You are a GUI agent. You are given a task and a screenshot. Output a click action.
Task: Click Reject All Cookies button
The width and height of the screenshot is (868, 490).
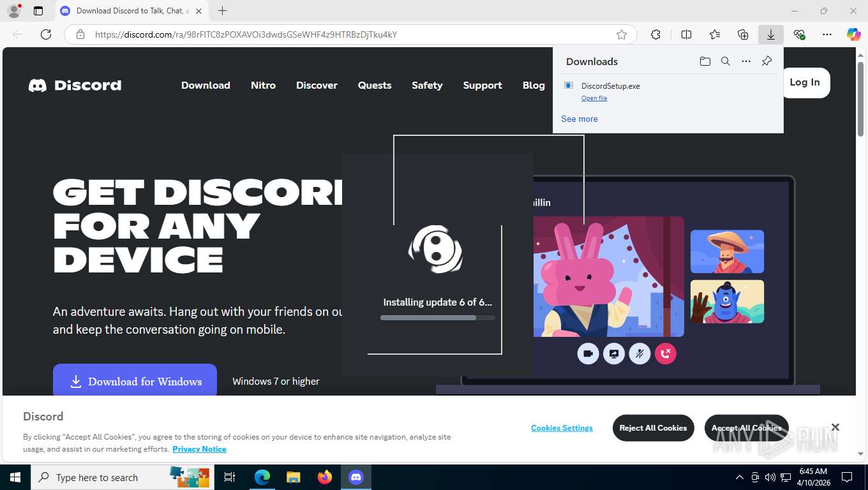pyautogui.click(x=653, y=428)
